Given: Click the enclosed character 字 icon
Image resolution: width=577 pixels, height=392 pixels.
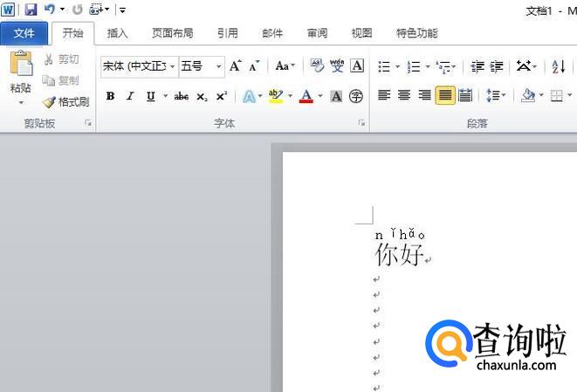Looking at the screenshot, I should tap(356, 96).
